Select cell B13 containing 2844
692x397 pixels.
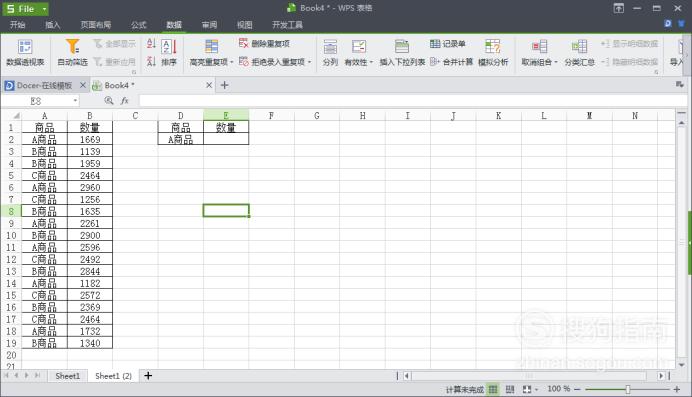click(x=90, y=271)
